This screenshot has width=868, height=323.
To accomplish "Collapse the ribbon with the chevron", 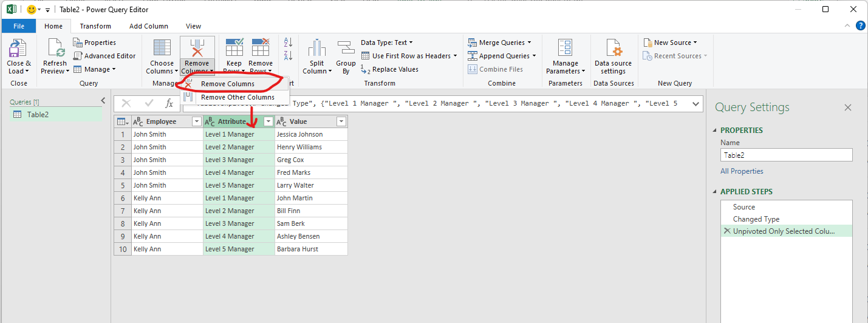I will [x=848, y=25].
